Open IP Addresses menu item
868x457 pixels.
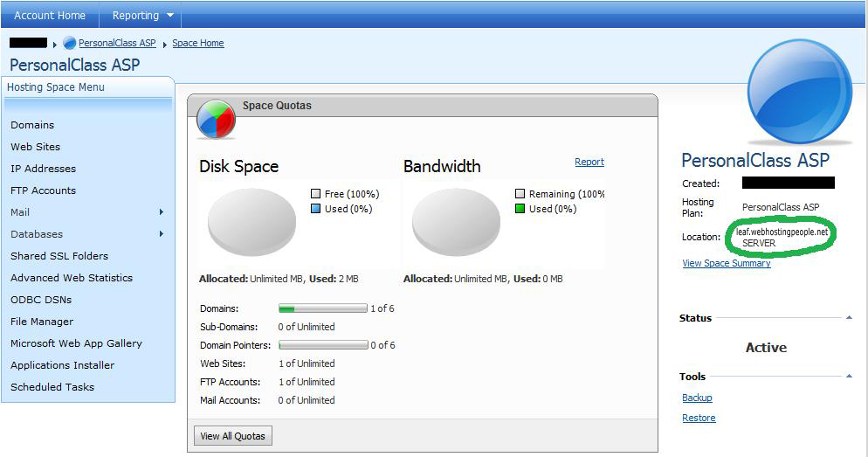point(43,169)
